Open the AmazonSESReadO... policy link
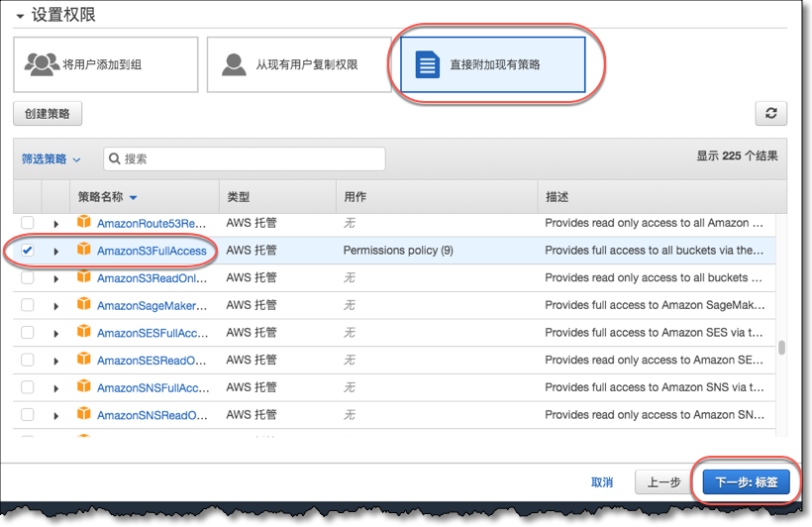812x527 pixels. click(152, 361)
